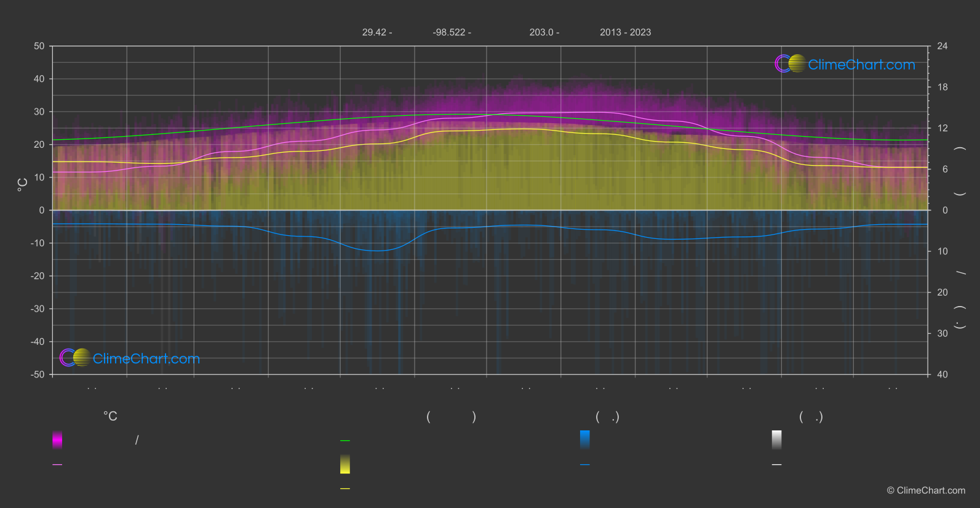Select the blue line legend marker

585,465
